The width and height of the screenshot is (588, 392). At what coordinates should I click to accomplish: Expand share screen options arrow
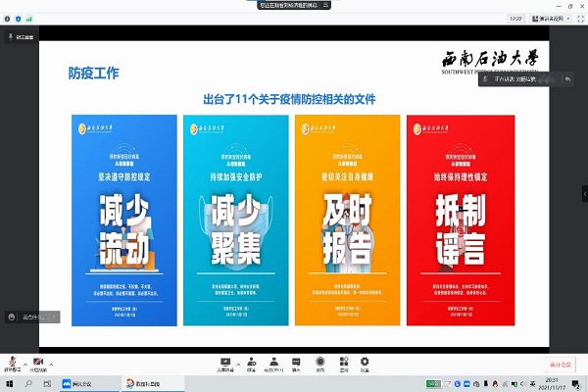pos(238,361)
